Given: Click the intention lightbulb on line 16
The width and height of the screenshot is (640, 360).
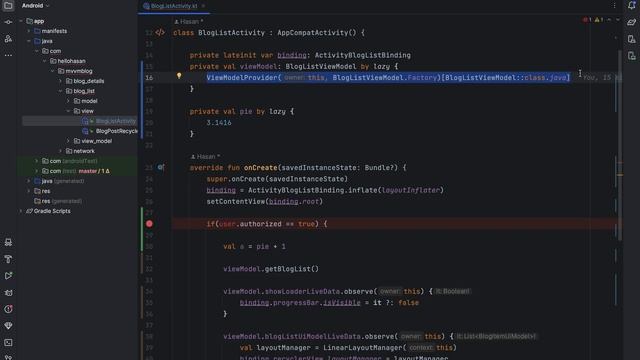Looking at the screenshot, I should pos(179,76).
